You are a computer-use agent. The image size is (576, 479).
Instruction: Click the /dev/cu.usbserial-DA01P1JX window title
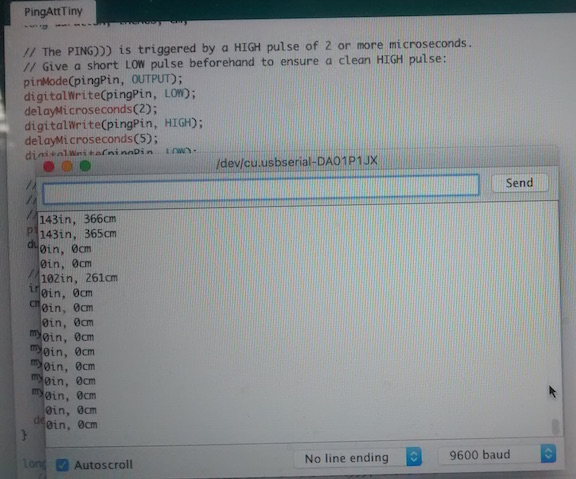click(x=297, y=162)
